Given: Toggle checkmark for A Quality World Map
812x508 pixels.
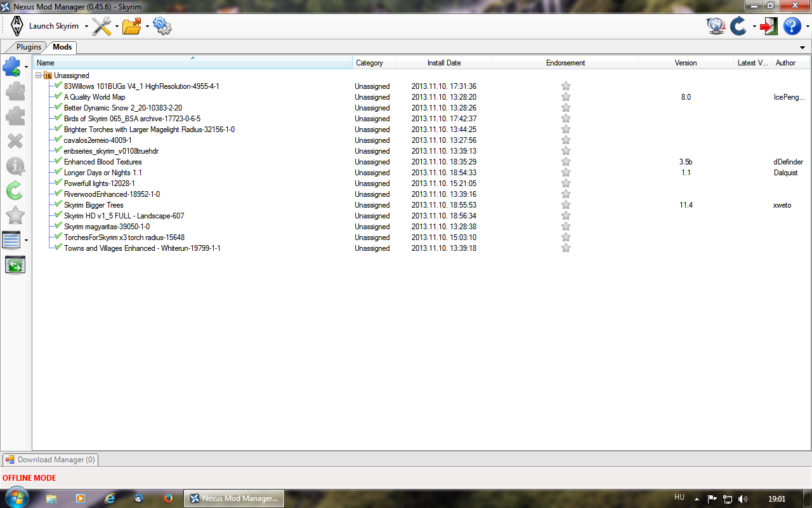Looking at the screenshot, I should tap(58, 97).
